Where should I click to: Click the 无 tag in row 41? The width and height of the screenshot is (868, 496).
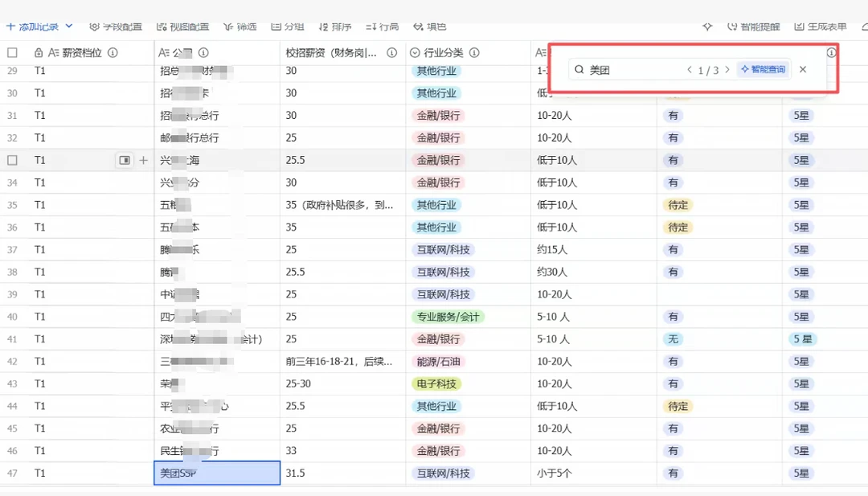click(673, 338)
